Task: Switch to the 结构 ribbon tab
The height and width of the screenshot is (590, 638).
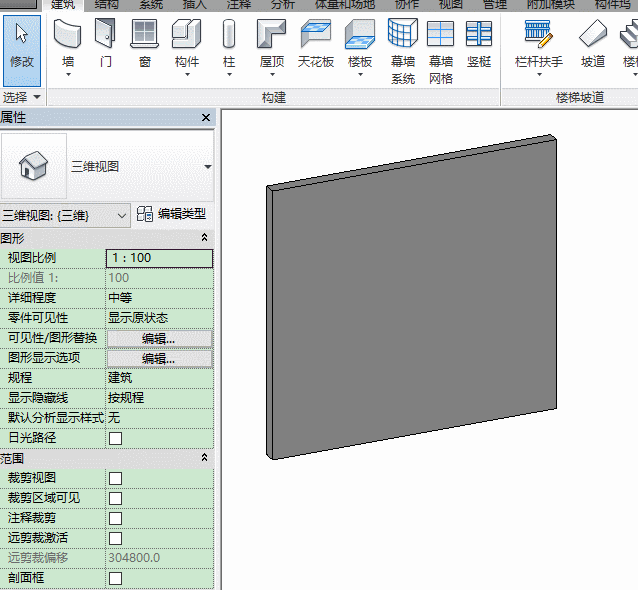Action: tap(107, 5)
